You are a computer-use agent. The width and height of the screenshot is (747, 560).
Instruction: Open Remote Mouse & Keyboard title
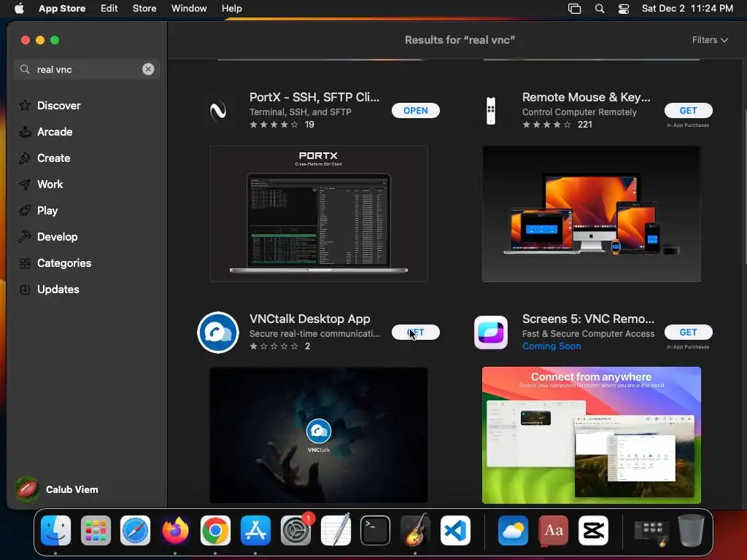(x=586, y=97)
